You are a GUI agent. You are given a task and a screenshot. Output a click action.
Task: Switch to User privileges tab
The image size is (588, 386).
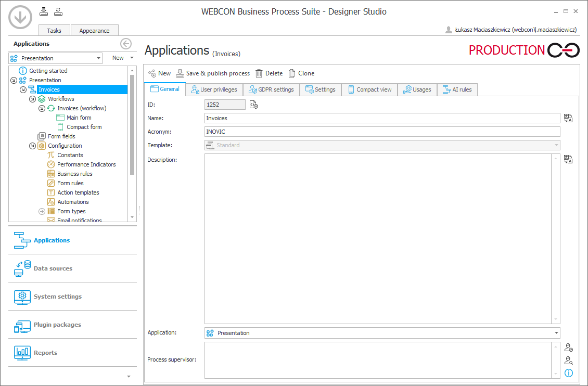pos(214,89)
